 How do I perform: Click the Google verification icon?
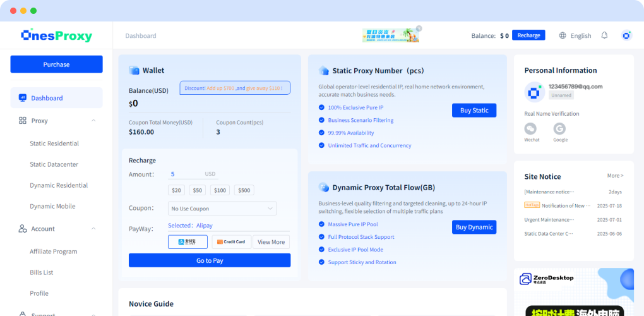tap(559, 129)
